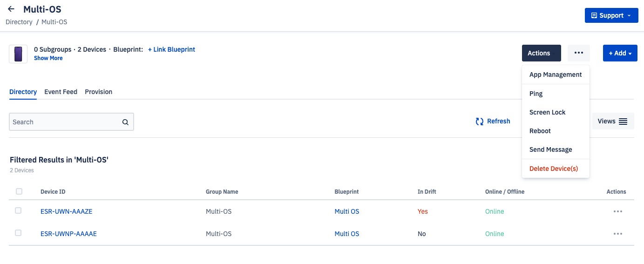Click the In Drift column header
Screen dimensions: 644x264
[427, 192]
